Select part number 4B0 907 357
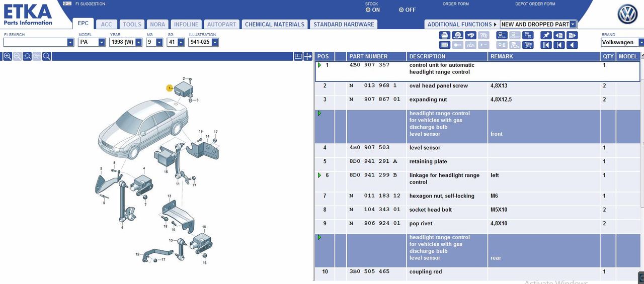The height and width of the screenshot is (284, 644). (369, 65)
